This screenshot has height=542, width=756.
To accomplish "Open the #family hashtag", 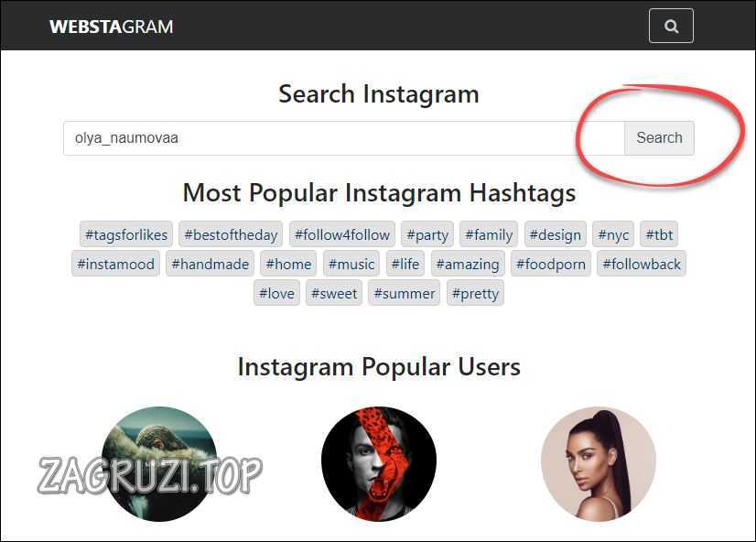I will [x=489, y=234].
